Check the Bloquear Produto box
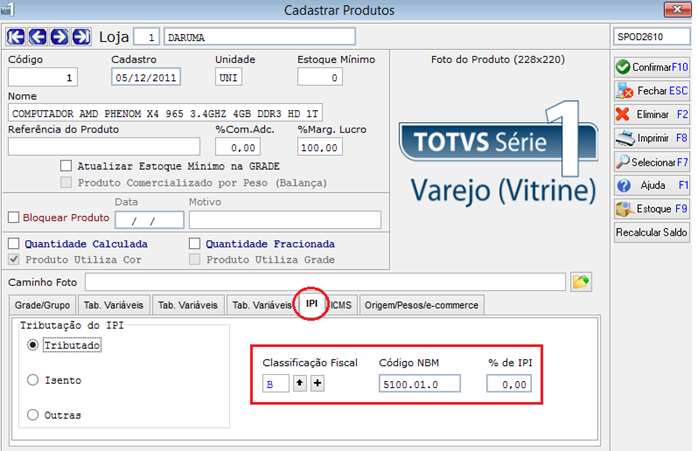Image resolution: width=698 pixels, height=451 pixels. [x=14, y=217]
